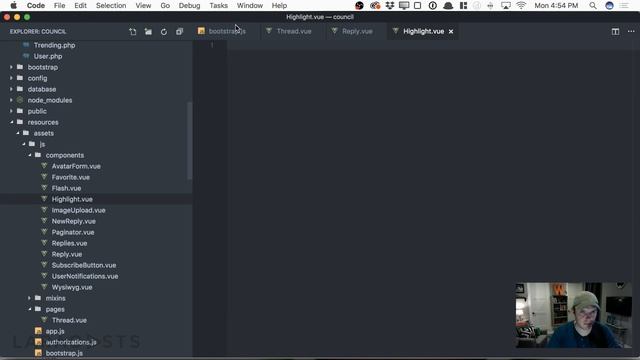The height and width of the screenshot is (360, 640).
Task: Open Notification Center list icon
Action: tap(624, 6)
